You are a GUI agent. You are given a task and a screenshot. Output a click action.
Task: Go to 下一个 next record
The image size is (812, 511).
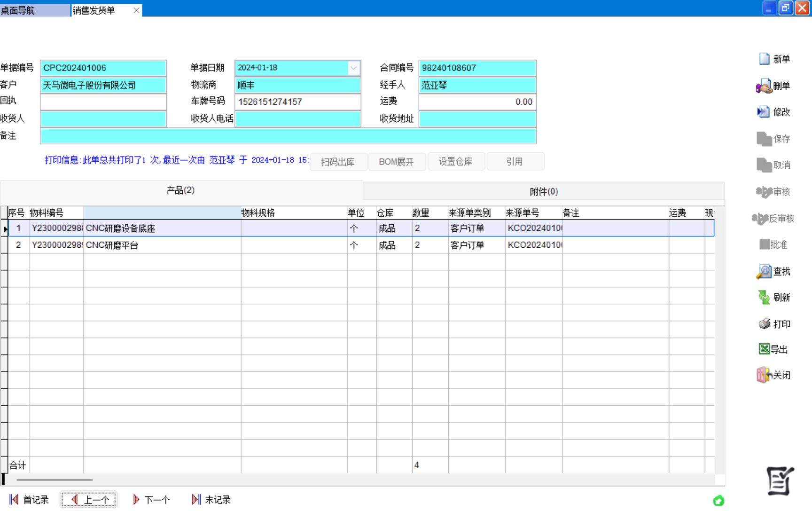click(152, 500)
